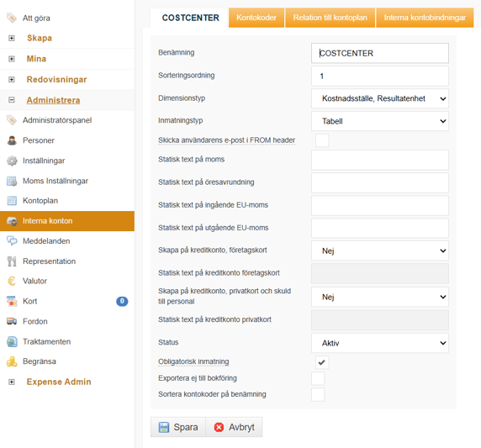Enable Exportera ej till bokföring checkbox
The height and width of the screenshot is (448, 481).
pos(318,378)
